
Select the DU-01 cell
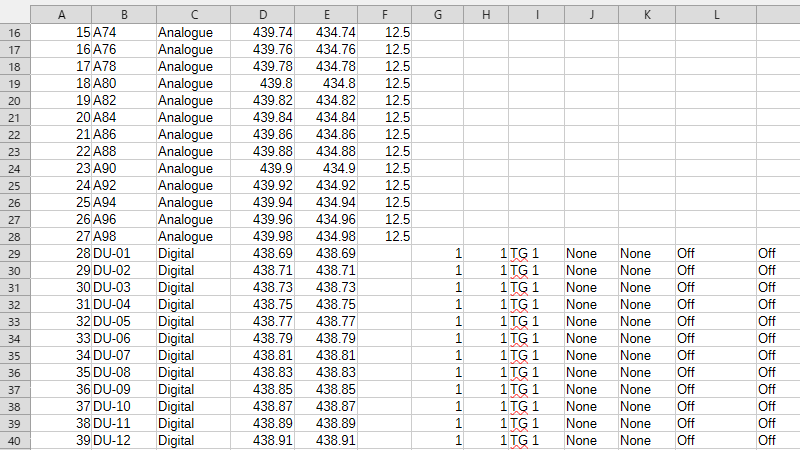(123, 253)
